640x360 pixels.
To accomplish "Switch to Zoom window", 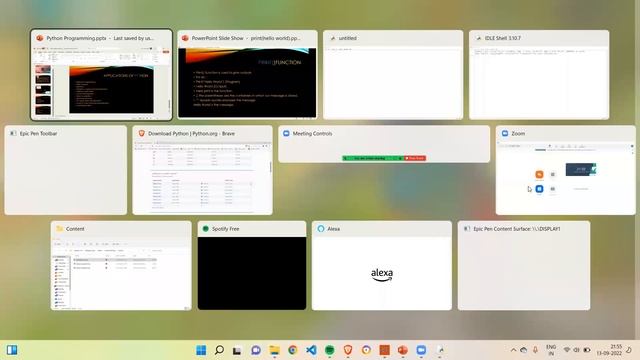I will tap(566, 170).
